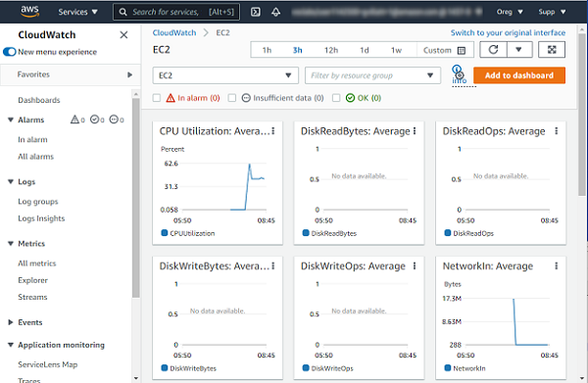Toggle CPUUtilization legend series
Image resolution: width=588 pixels, height=383 pixels.
[188, 233]
